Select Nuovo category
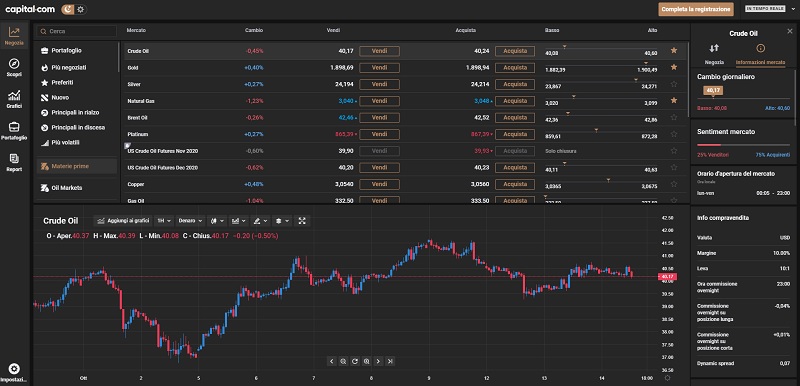The height and width of the screenshot is (386, 800). (55, 97)
